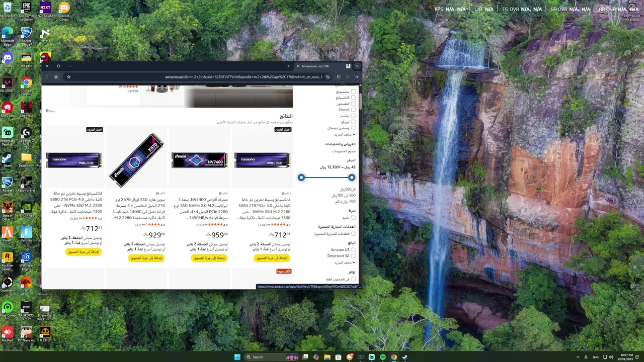Check the ليكسار brand filter
The height and width of the screenshot is (362, 644).
tap(353, 116)
